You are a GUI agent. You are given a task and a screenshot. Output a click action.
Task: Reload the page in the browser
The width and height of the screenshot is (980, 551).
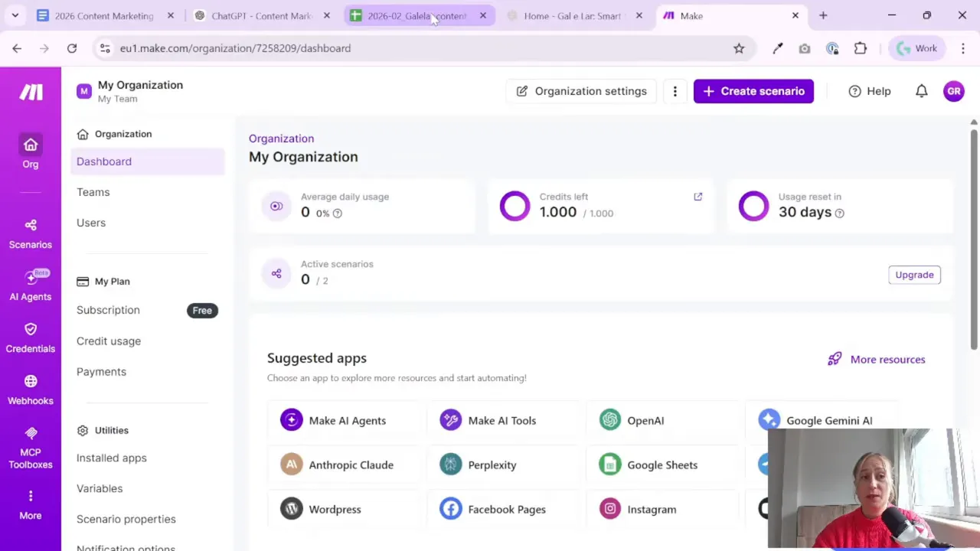pos(72,48)
